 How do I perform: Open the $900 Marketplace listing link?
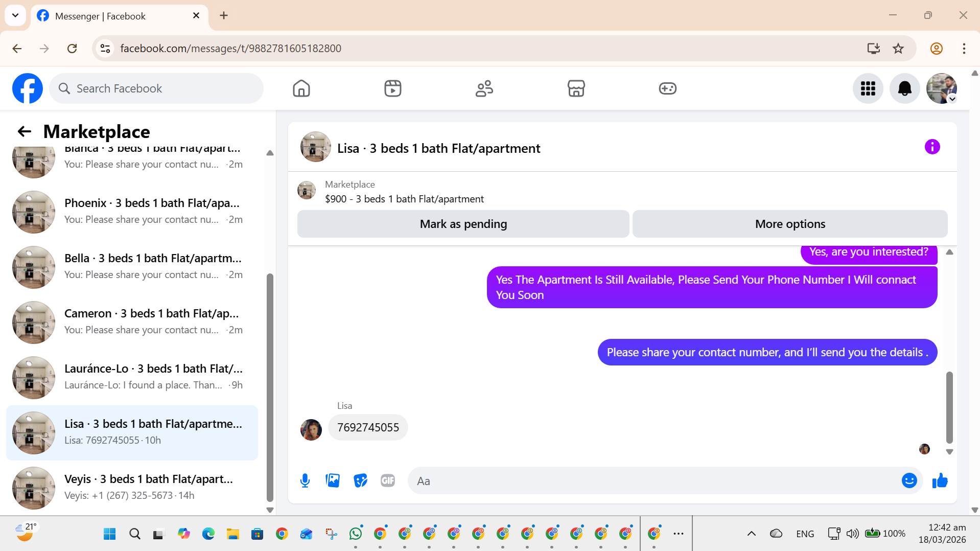(404, 199)
